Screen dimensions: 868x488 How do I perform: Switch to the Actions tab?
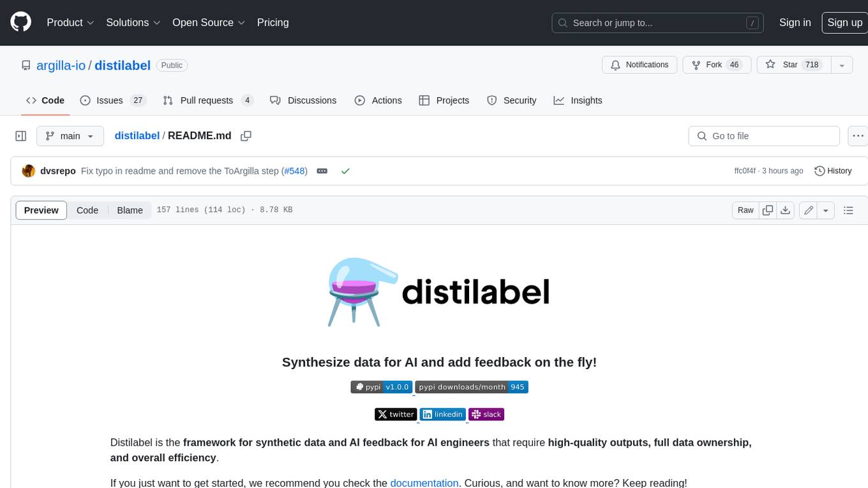tap(378, 100)
